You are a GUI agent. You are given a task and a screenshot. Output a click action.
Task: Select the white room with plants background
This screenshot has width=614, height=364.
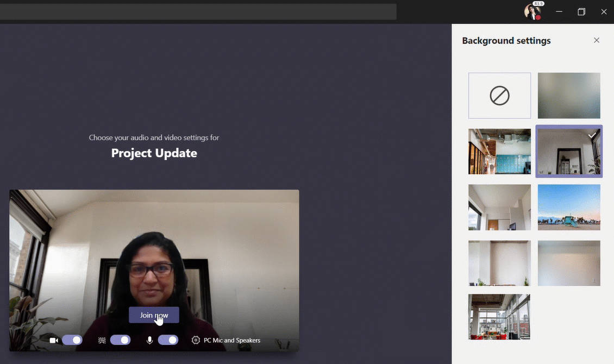pyautogui.click(x=500, y=263)
